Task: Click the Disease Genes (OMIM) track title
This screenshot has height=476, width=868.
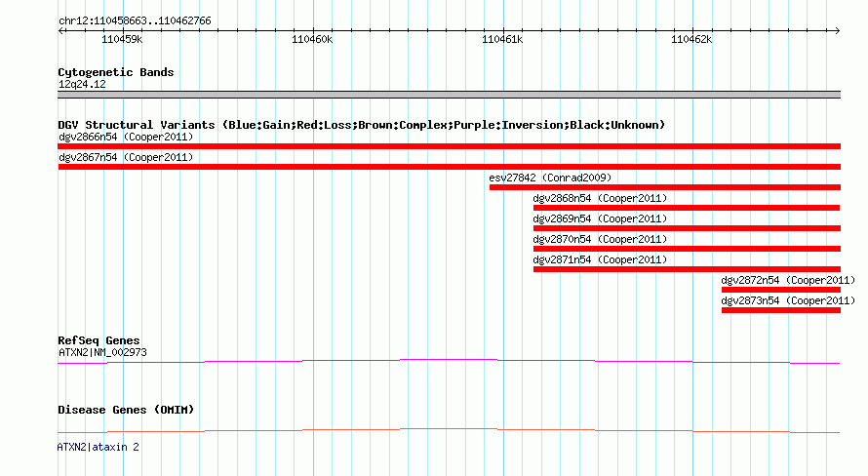Action: (126, 410)
